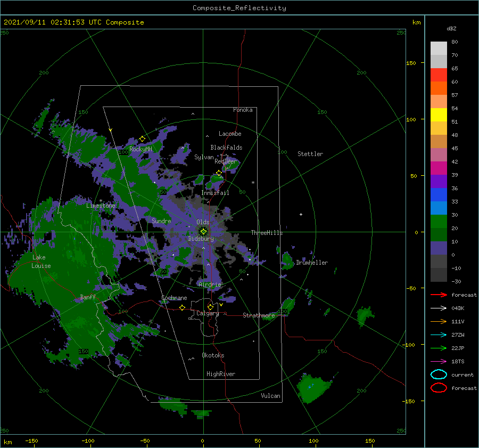Click the Ponoka map label

coord(243,110)
